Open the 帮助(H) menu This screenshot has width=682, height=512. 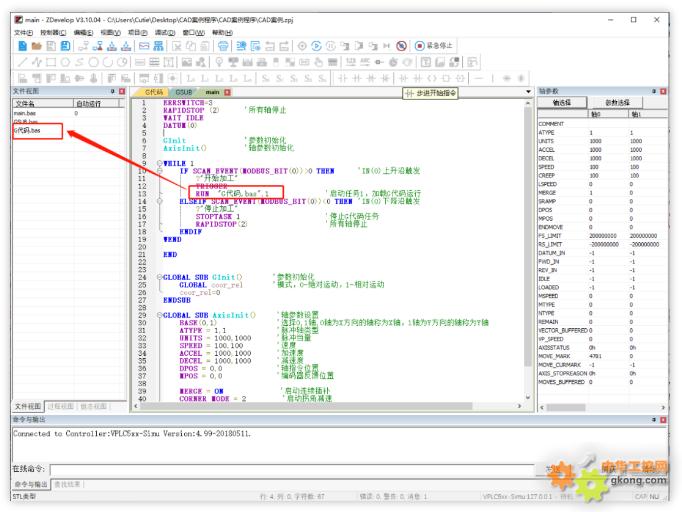(222, 33)
